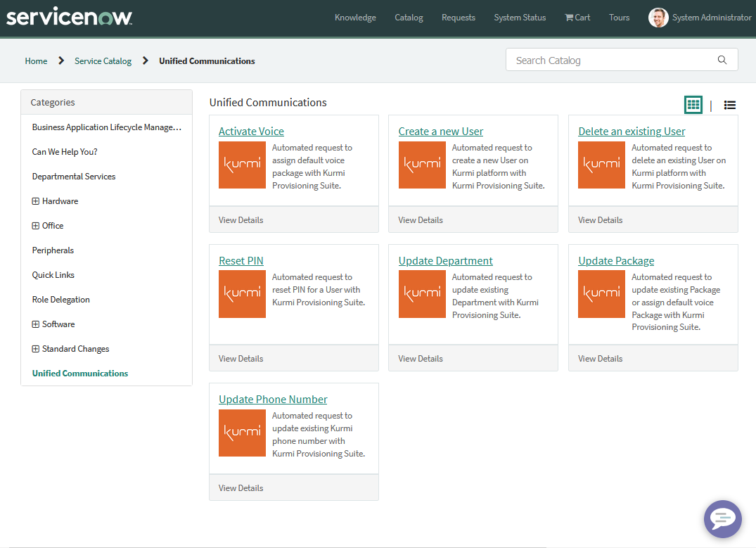Screen dimensions: 756x548
Task: Expand the Standard Changes category
Action: pos(35,349)
